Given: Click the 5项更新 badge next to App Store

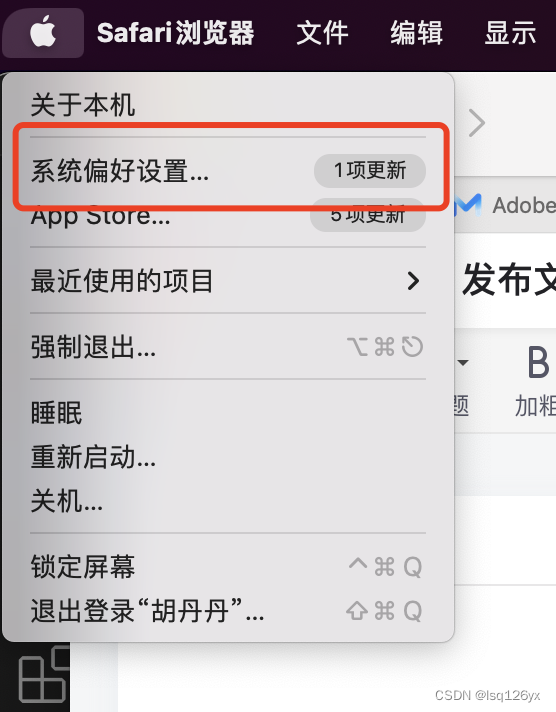Looking at the screenshot, I should tap(368, 215).
